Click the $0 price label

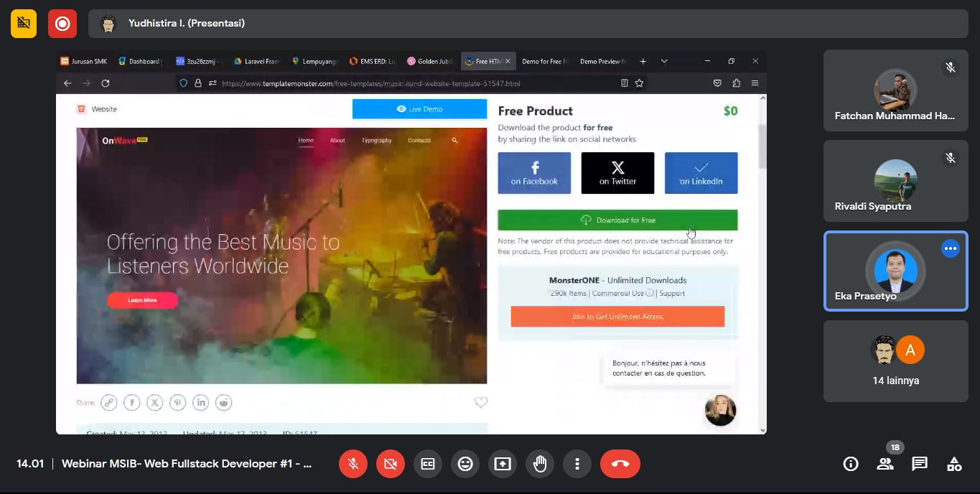click(730, 111)
